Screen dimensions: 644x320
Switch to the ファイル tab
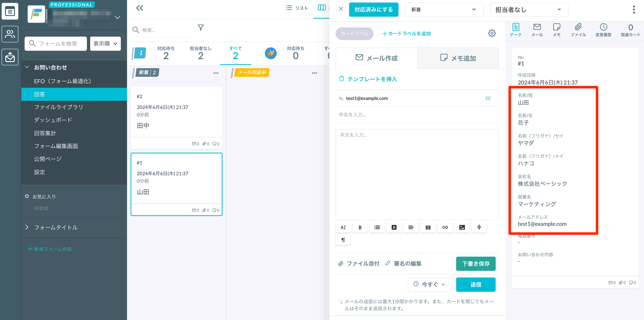(x=578, y=30)
